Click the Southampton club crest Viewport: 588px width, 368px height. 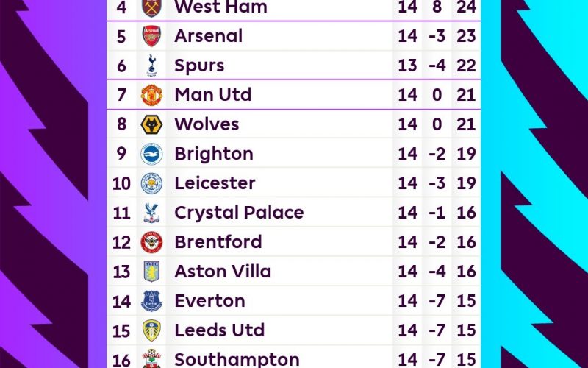pos(151,358)
